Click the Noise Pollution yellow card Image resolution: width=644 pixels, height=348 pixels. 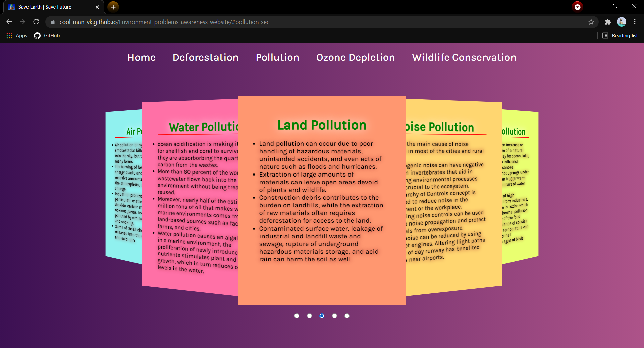[454, 197]
